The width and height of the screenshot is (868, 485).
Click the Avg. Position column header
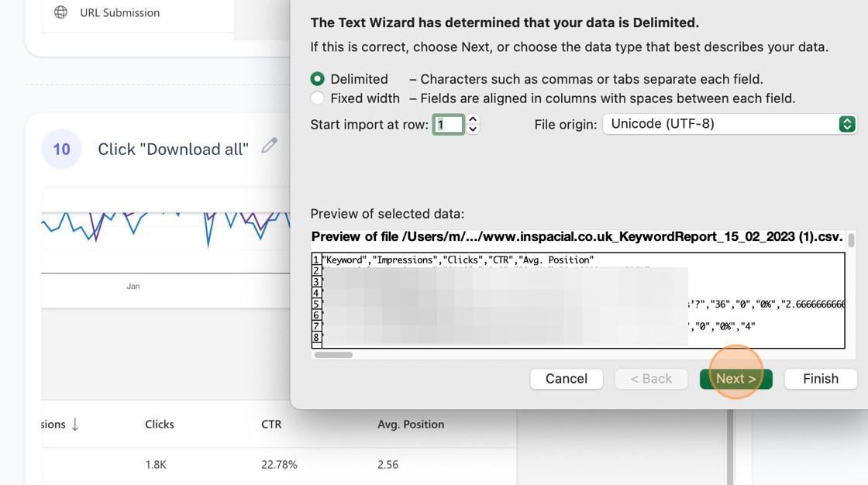pos(411,425)
